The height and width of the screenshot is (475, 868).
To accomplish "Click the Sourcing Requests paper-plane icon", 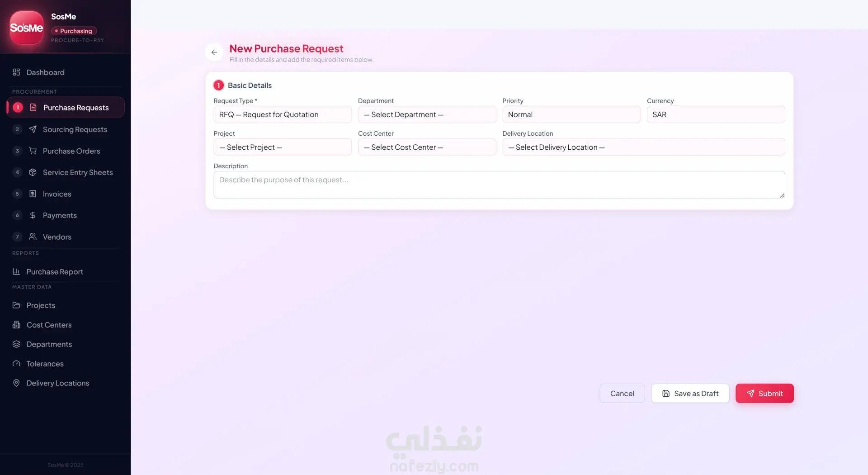I will 33,129.
